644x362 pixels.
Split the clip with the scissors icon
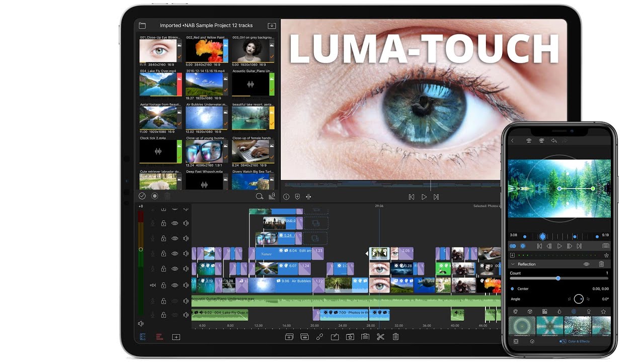(x=380, y=337)
